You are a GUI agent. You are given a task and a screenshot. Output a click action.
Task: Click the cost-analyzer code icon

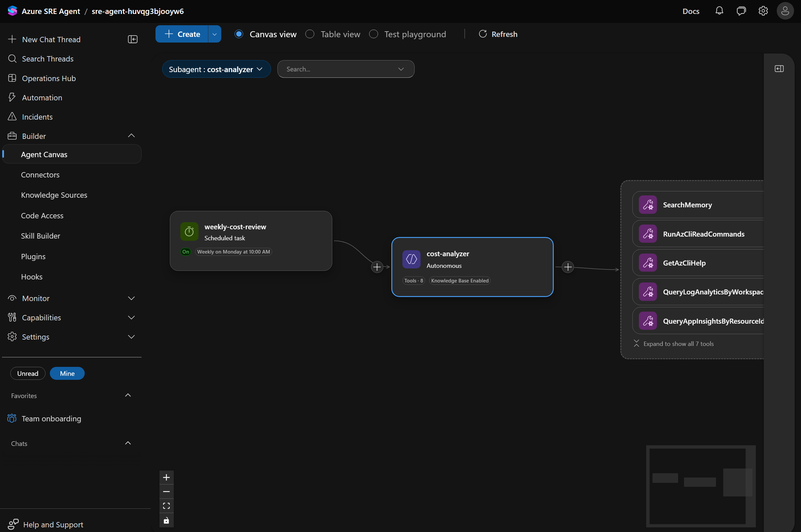(x=411, y=259)
